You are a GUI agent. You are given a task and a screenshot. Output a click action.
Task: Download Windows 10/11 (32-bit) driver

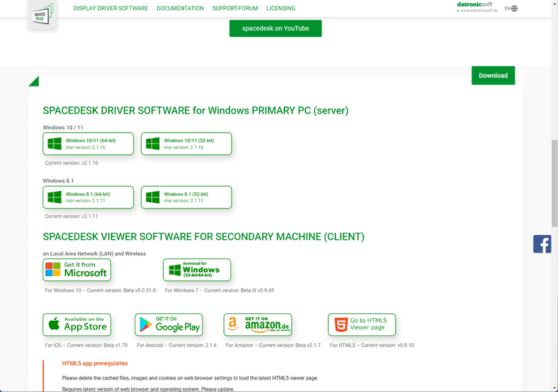(186, 144)
